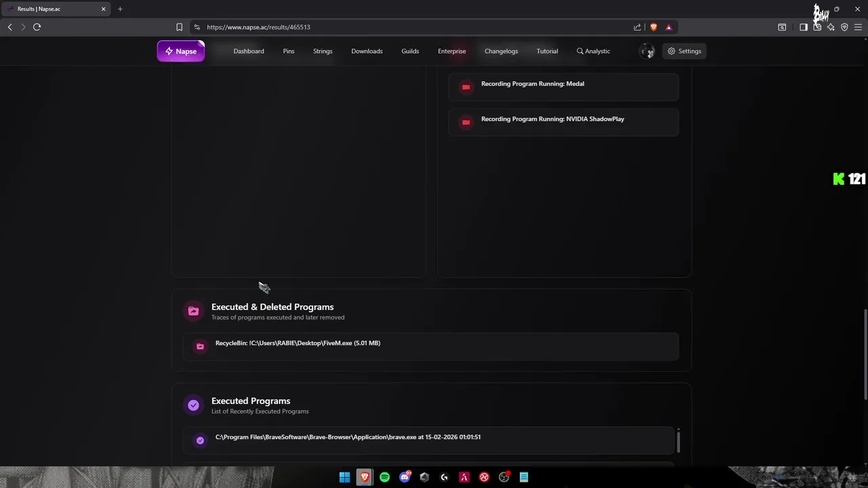
Task: Open the Windows Start menu
Action: (344, 477)
